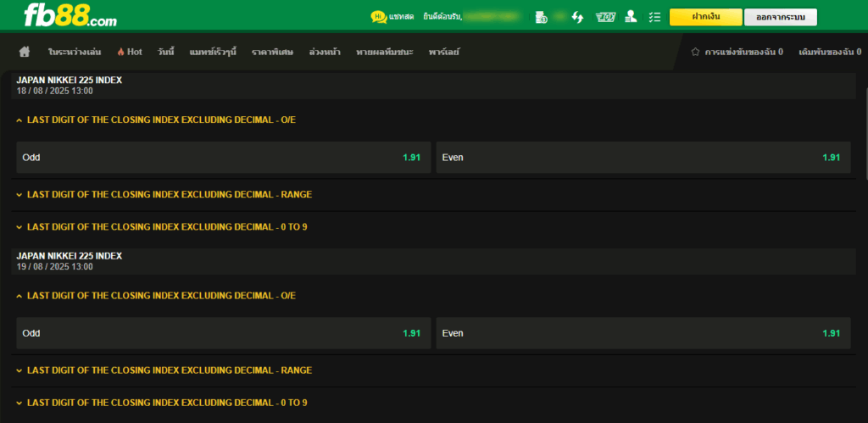
Task: Open the แมทช์เร็วๆนี้ upcoming matches menu
Action: [x=213, y=52]
